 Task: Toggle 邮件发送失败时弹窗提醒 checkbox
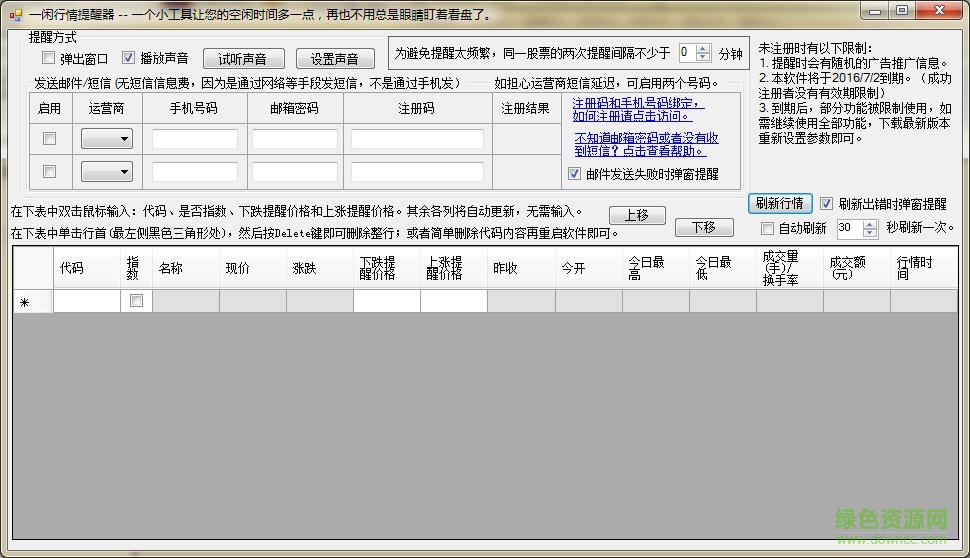click(574, 173)
